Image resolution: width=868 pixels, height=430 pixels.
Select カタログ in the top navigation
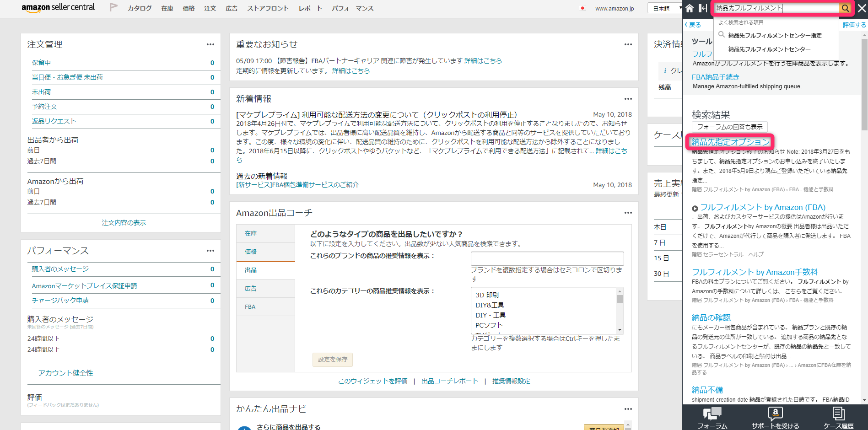click(140, 8)
